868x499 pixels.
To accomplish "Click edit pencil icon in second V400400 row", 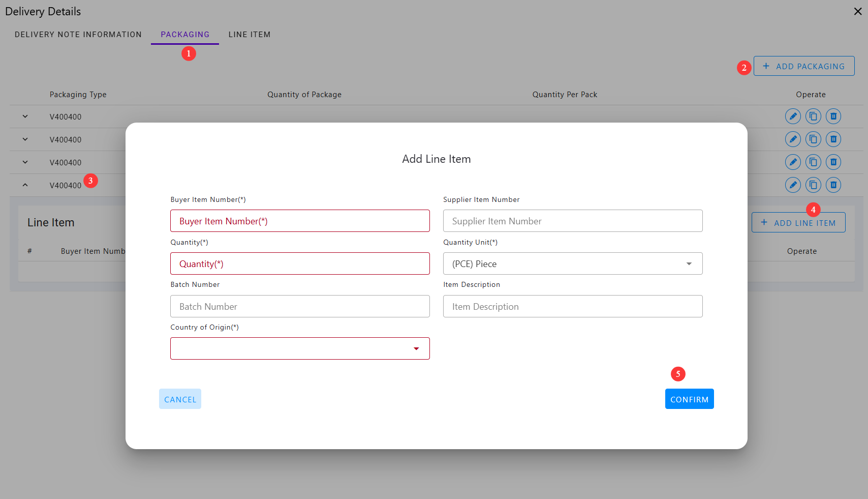I will point(792,139).
